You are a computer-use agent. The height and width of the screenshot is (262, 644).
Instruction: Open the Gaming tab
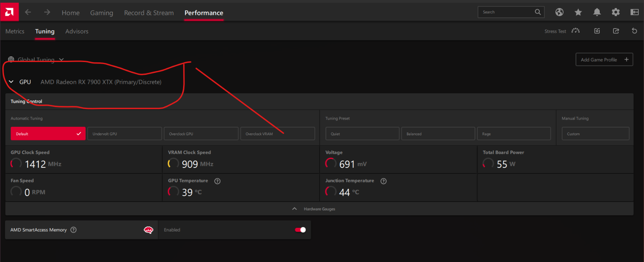pyautogui.click(x=101, y=13)
